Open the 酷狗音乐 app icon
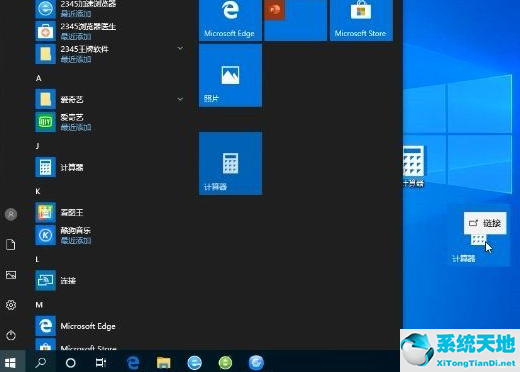 pyautogui.click(x=45, y=235)
